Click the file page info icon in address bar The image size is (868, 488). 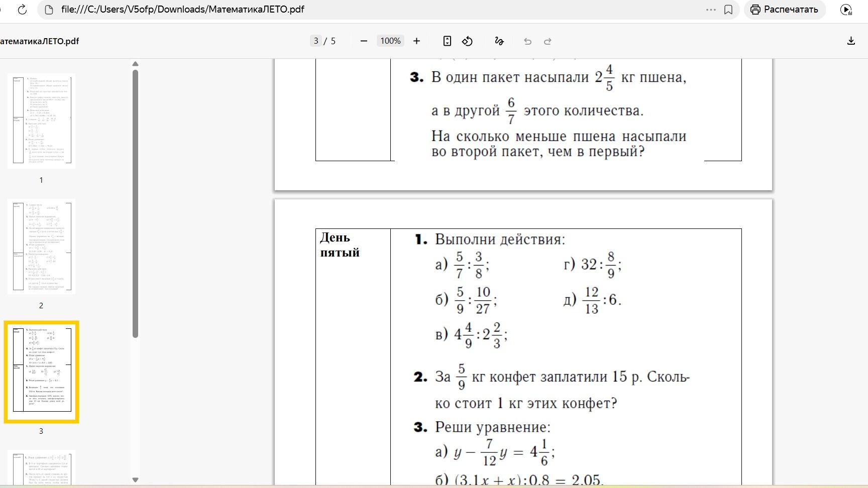point(49,10)
